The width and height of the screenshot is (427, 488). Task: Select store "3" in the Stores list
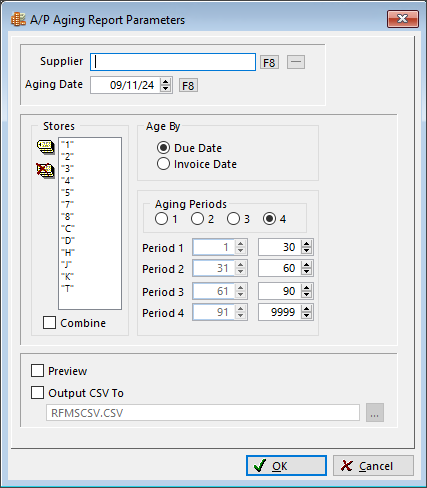pyautogui.click(x=67, y=169)
